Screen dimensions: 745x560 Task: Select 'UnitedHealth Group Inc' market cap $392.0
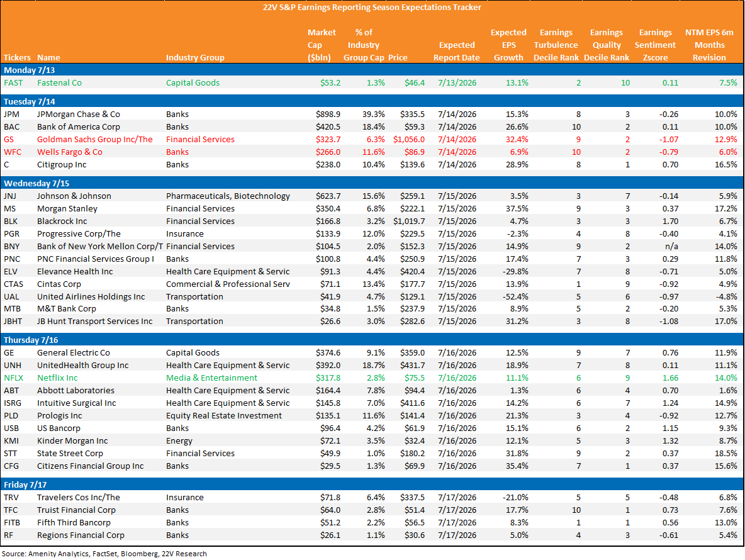click(x=328, y=366)
